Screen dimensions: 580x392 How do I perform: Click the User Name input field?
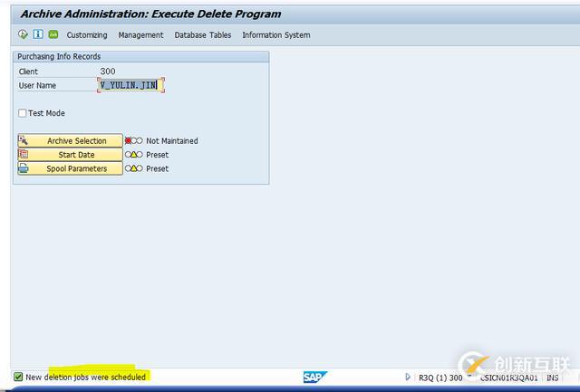131,85
